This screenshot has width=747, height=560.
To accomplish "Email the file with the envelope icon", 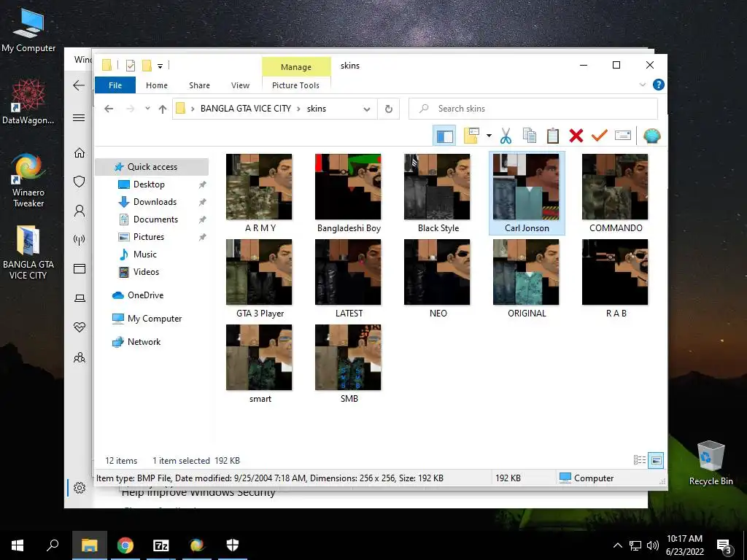I will (x=623, y=136).
